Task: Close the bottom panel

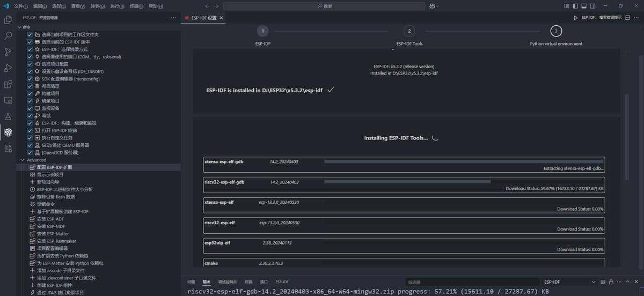Action: coord(638,282)
